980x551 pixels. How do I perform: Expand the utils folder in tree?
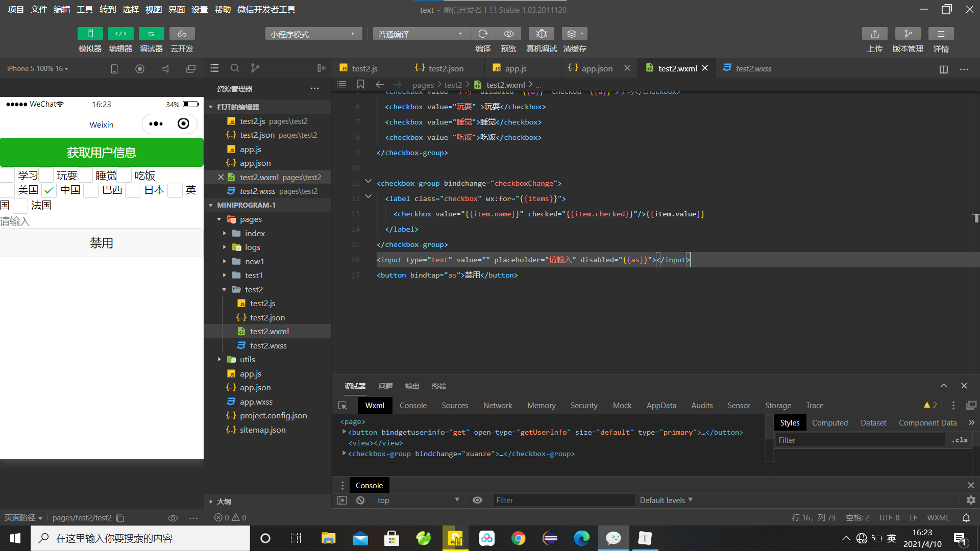tap(247, 359)
